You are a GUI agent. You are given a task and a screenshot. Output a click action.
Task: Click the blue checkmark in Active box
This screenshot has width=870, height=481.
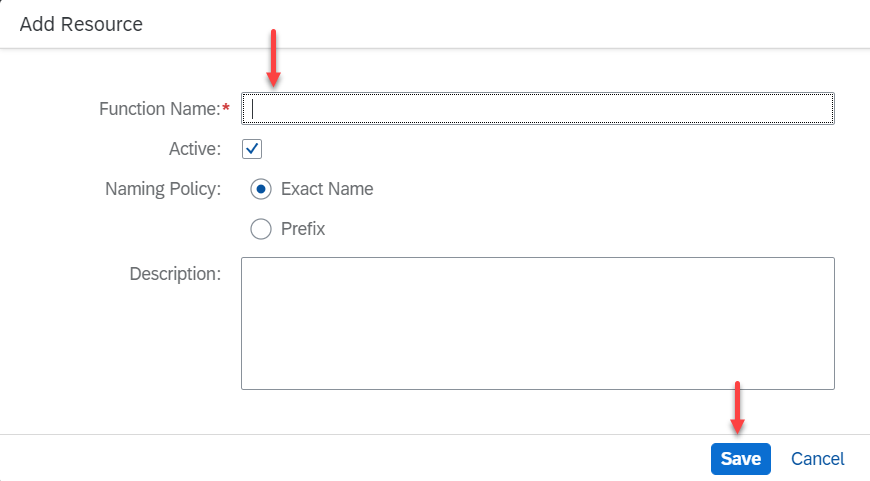tap(252, 149)
